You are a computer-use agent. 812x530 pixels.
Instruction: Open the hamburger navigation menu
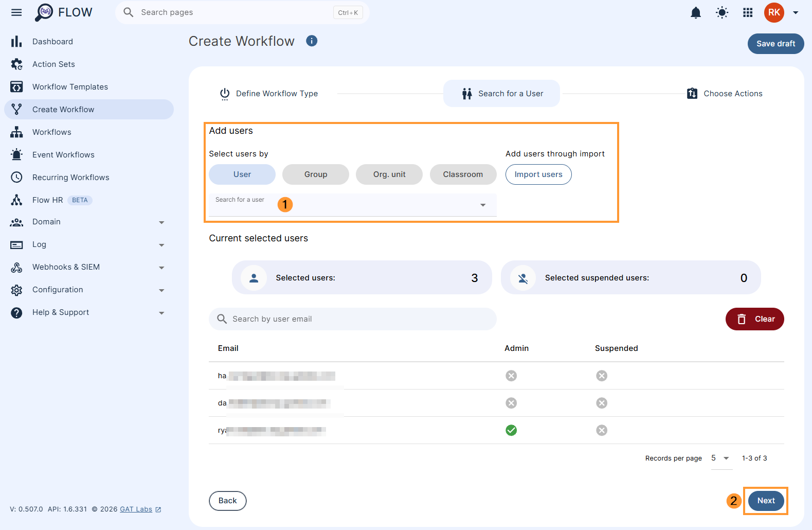point(16,12)
